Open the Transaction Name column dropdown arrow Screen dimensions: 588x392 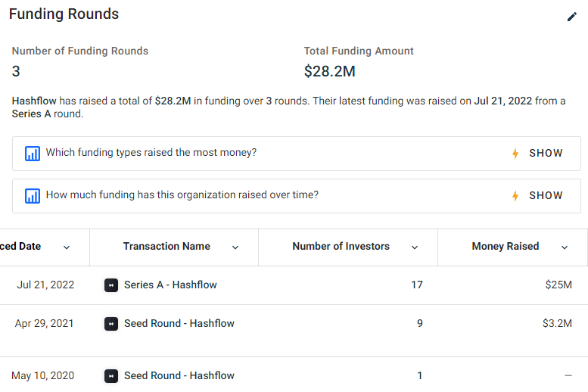pyautogui.click(x=235, y=247)
